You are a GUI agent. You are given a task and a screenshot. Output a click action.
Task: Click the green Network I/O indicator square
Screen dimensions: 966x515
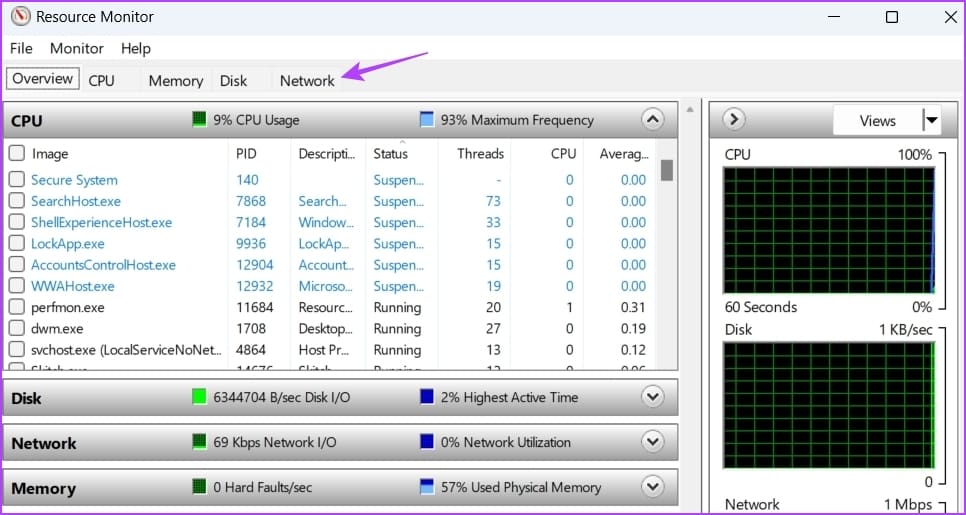(199, 442)
